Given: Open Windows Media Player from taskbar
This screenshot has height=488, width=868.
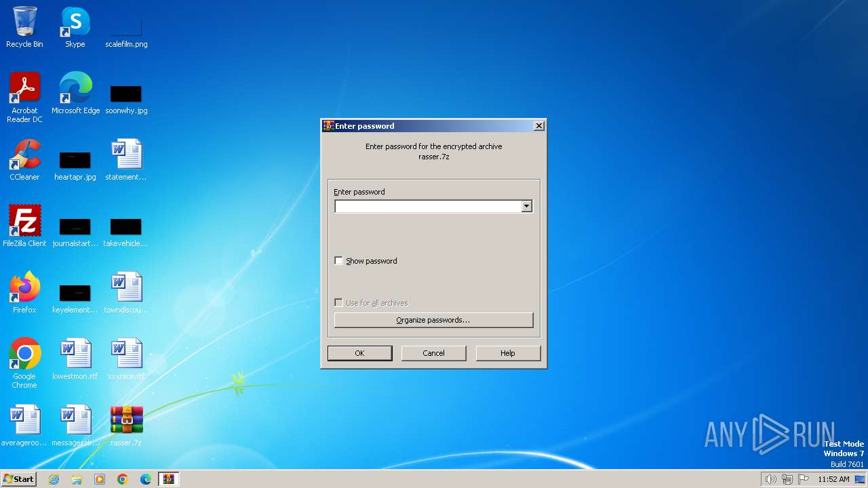Looking at the screenshot, I should 100,479.
